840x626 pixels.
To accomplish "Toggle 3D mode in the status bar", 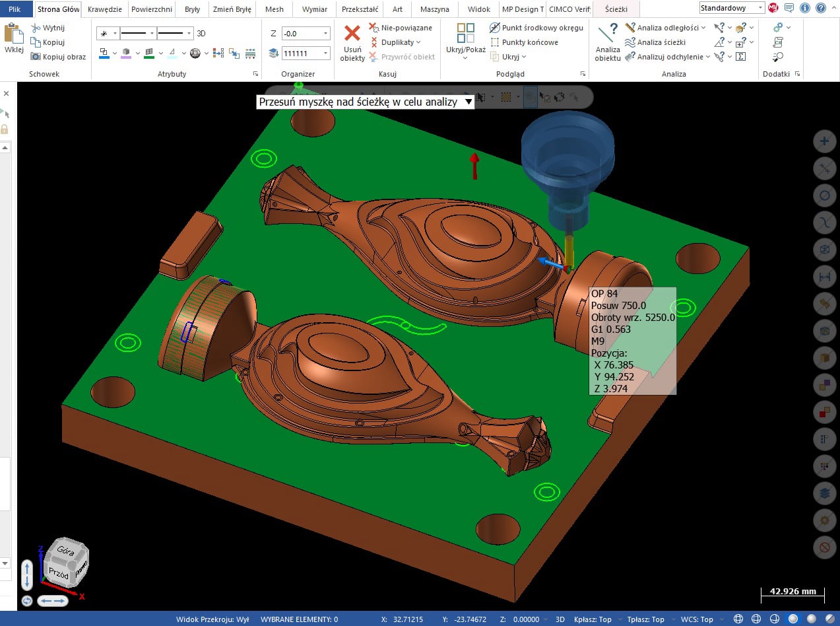I will (560, 619).
